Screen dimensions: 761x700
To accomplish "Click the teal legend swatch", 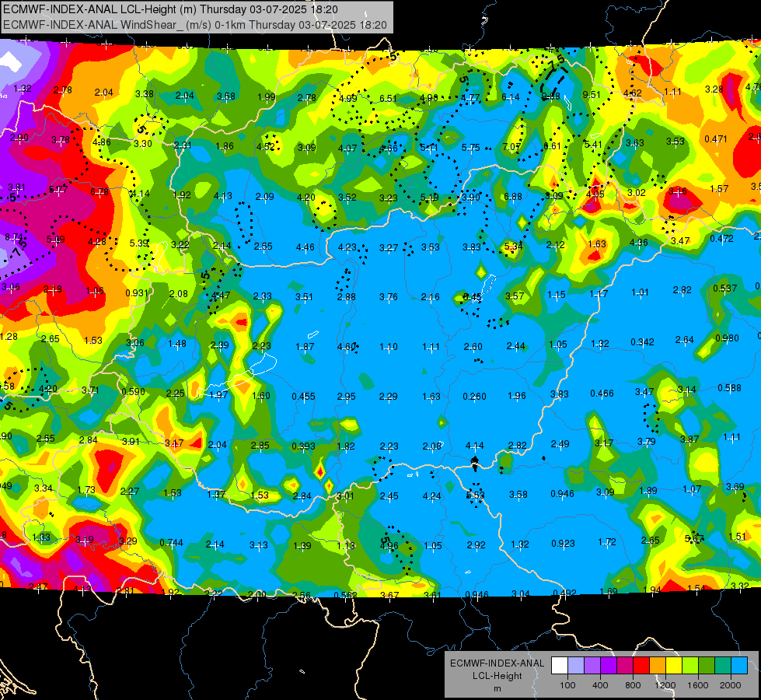I will [x=723, y=666].
